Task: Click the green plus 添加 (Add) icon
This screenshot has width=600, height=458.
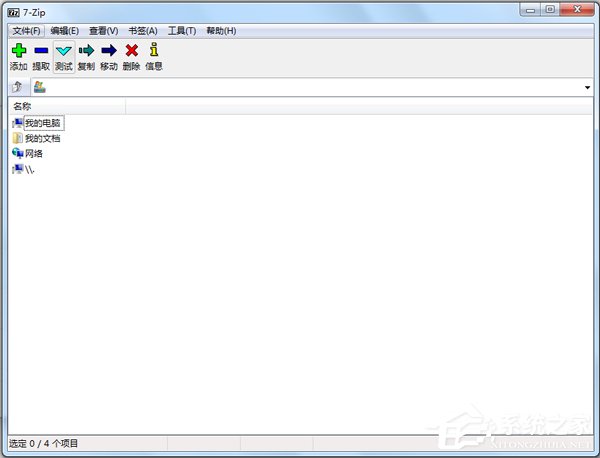Action: [x=18, y=51]
